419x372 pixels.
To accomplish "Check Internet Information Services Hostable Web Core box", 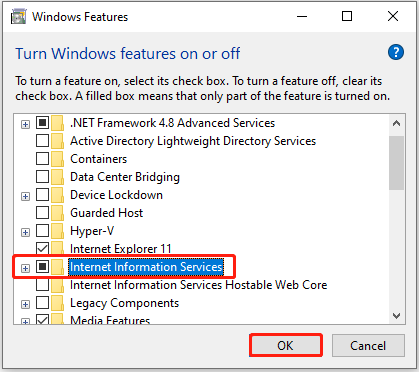I will pos(42,285).
